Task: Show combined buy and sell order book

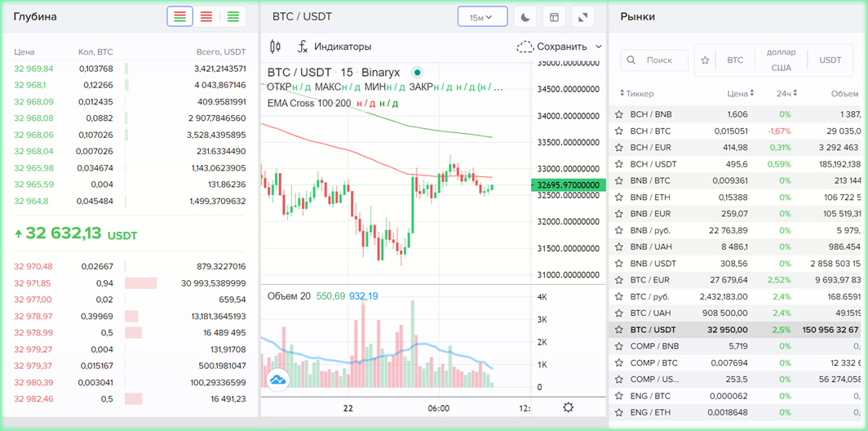Action: click(179, 16)
